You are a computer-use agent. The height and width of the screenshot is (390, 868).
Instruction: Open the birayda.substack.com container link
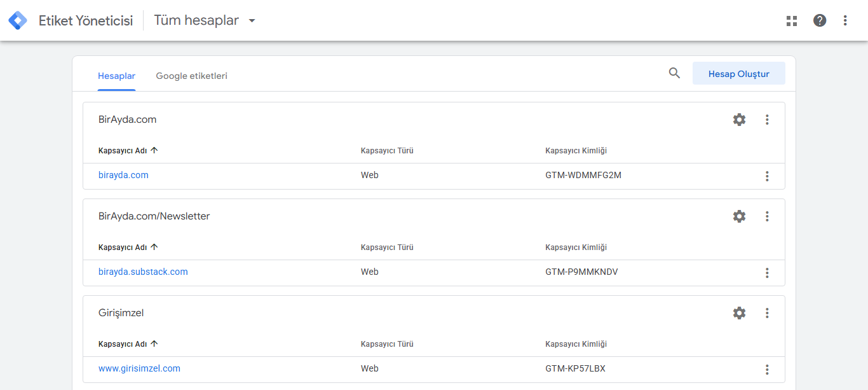click(x=143, y=272)
